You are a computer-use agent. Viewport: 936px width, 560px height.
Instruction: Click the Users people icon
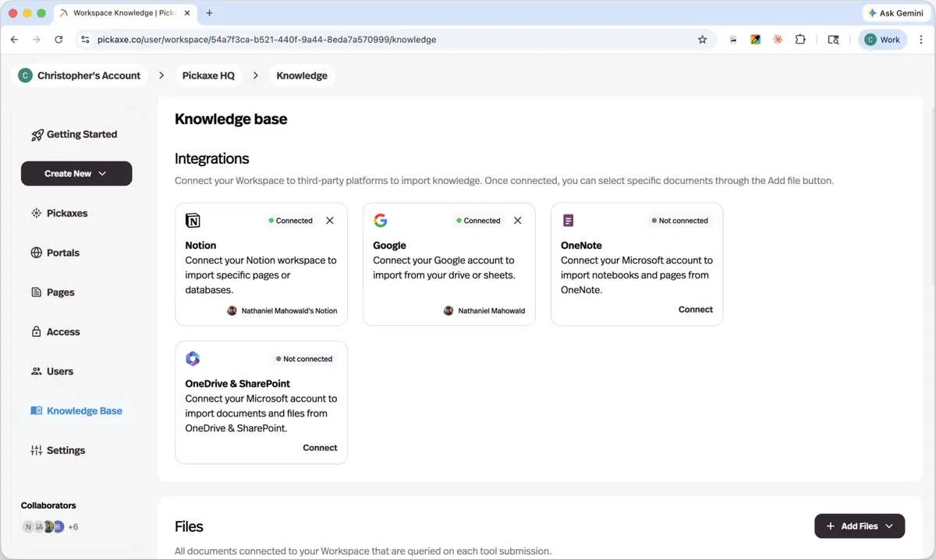coord(36,371)
